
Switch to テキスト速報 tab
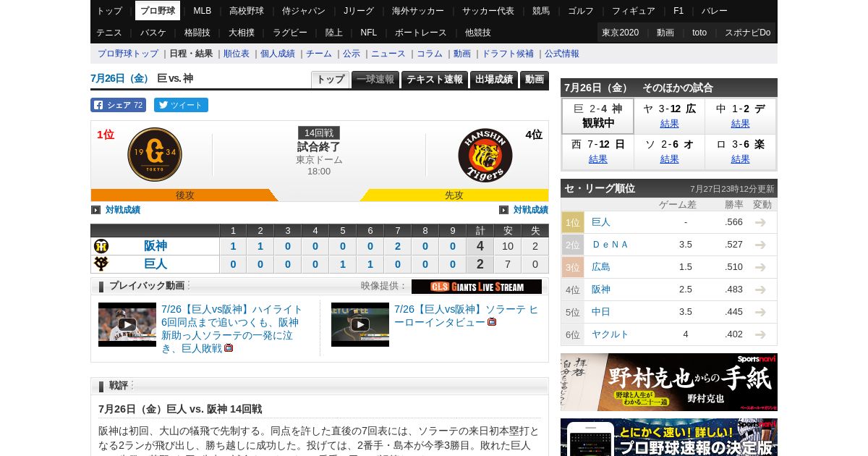click(x=435, y=80)
